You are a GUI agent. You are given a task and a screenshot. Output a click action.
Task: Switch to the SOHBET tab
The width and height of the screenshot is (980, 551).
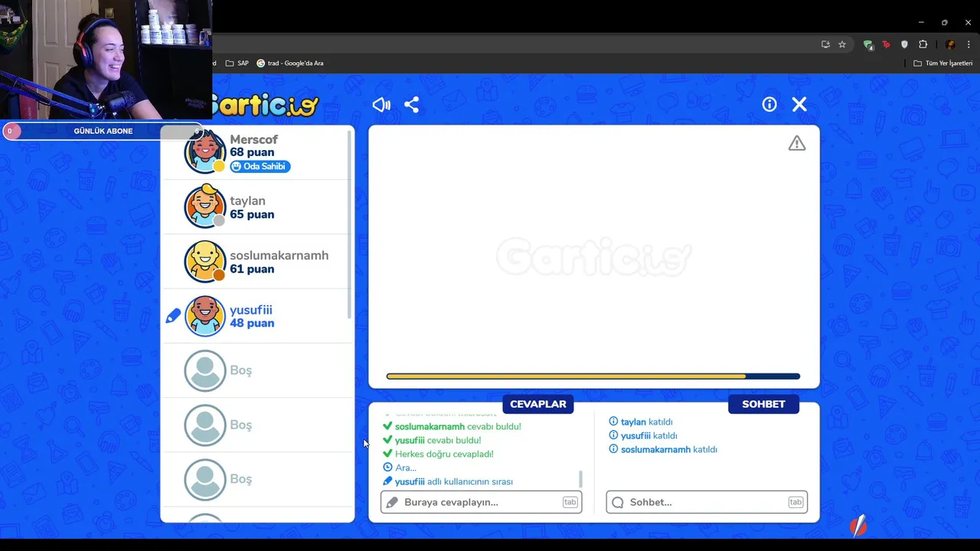pos(763,404)
